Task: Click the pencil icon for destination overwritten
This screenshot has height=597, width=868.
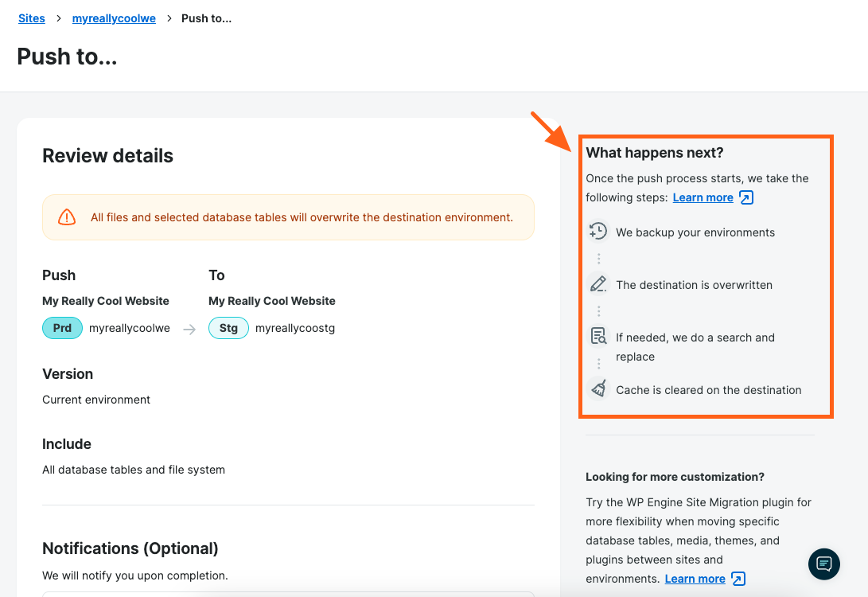Action: point(598,284)
